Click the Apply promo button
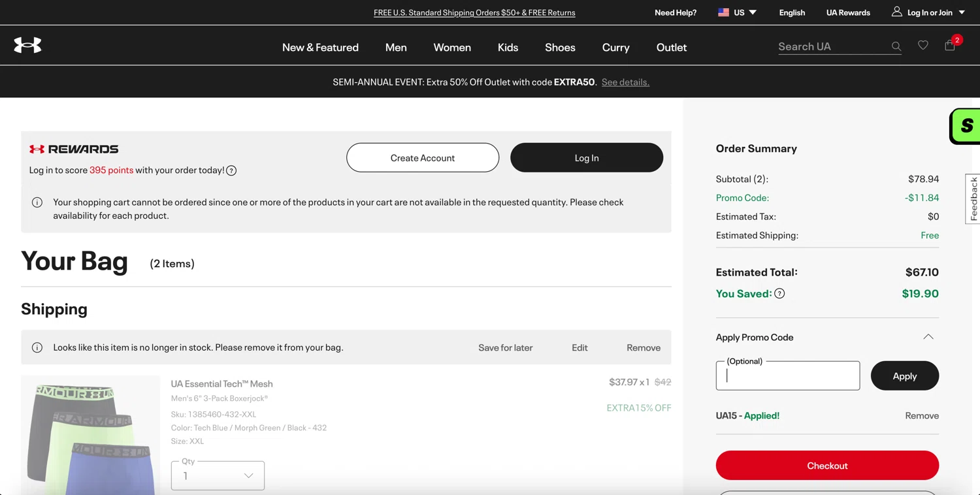 pos(905,375)
